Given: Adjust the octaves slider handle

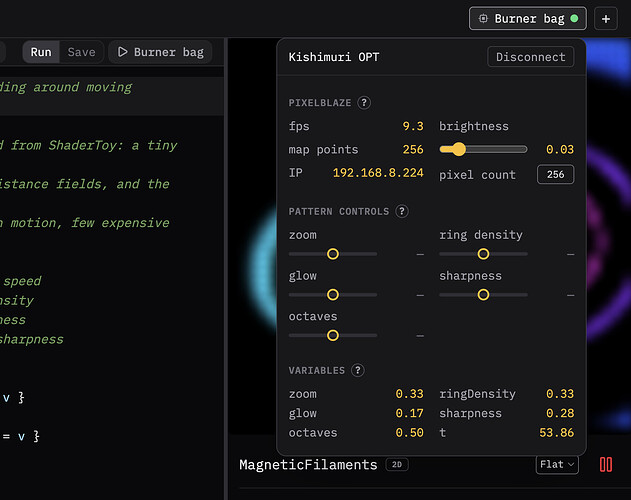Looking at the screenshot, I should click(333, 335).
